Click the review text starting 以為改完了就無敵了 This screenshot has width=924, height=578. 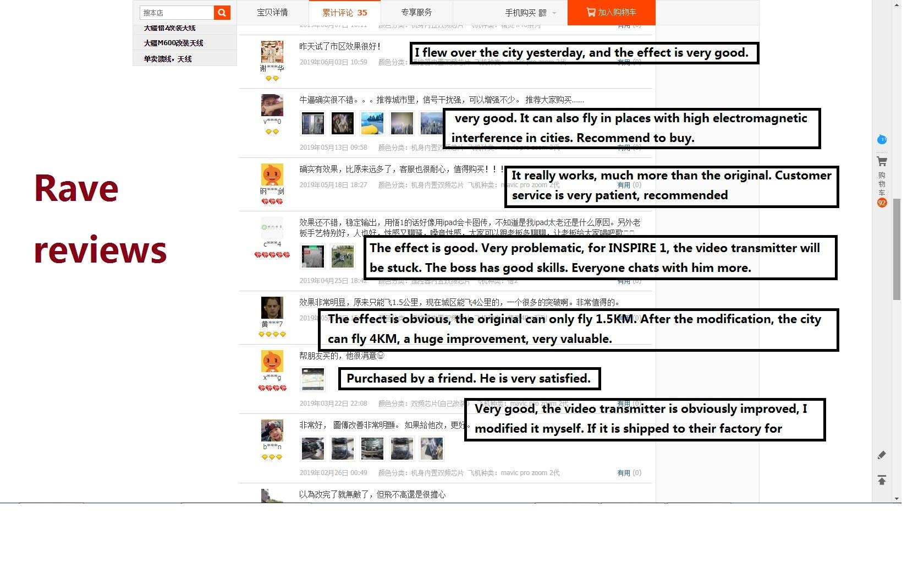372,494
